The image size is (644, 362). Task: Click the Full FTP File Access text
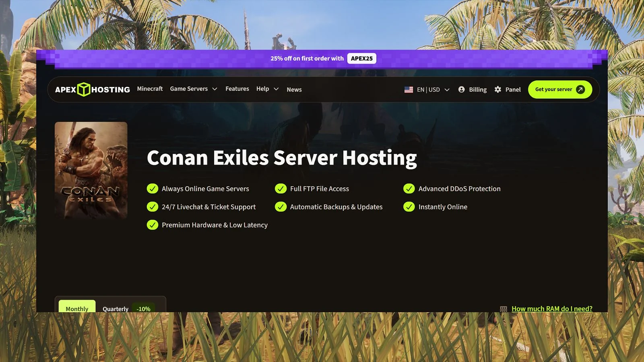320,189
